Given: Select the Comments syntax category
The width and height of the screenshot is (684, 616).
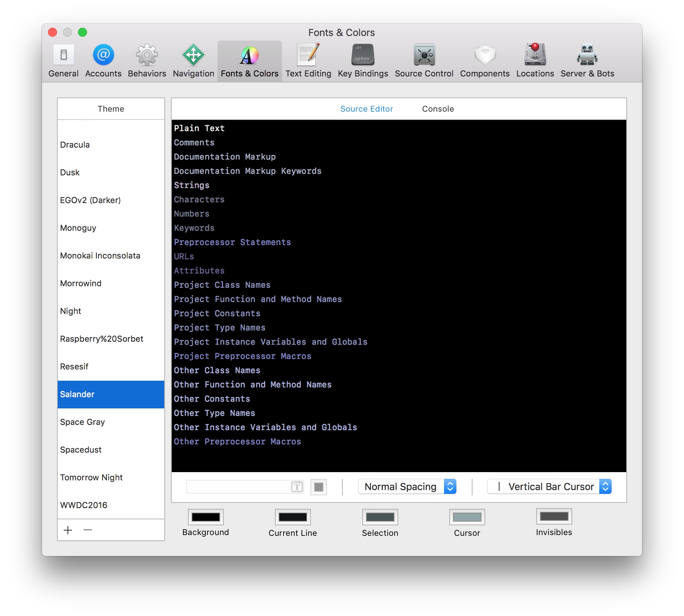Looking at the screenshot, I should (399, 143).
